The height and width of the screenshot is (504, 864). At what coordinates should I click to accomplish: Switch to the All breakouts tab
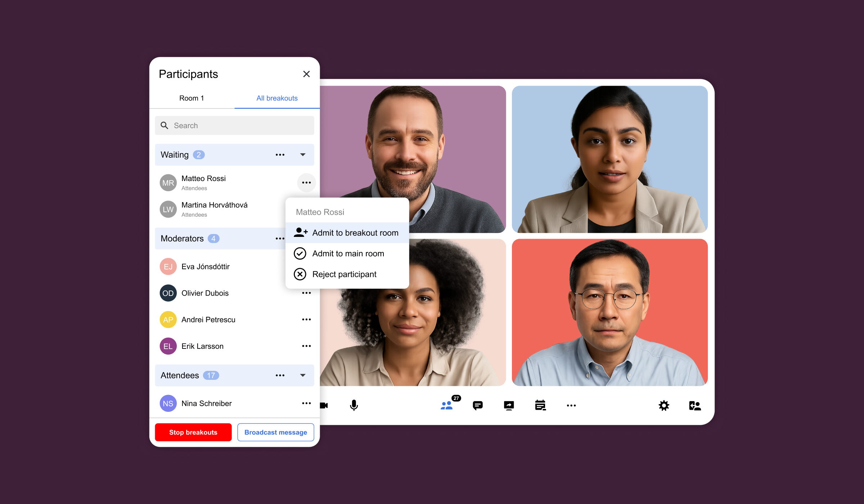tap(277, 98)
